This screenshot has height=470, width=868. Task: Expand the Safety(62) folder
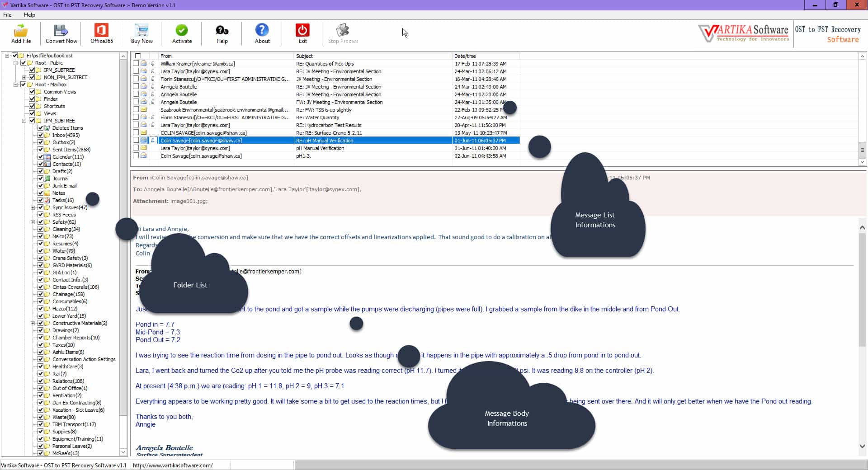33,222
